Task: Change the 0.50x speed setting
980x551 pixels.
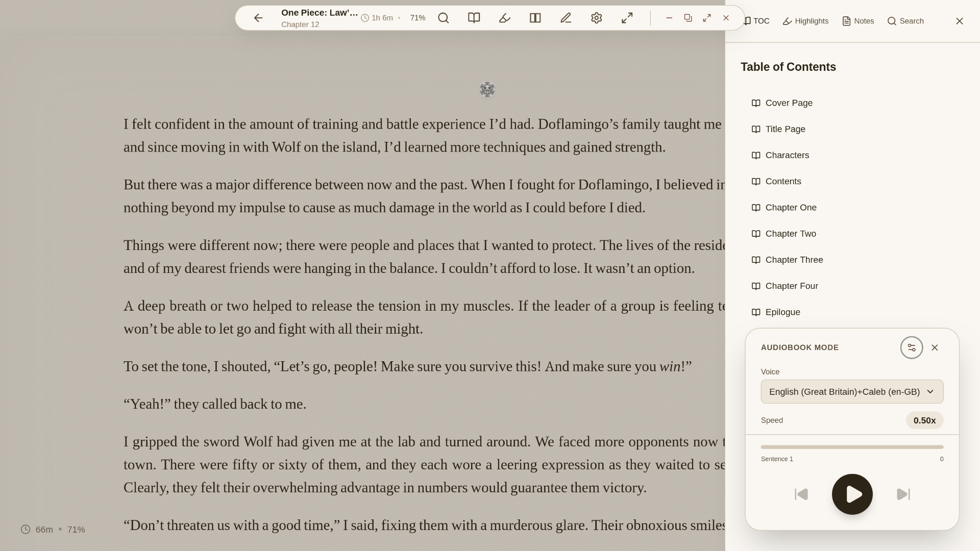Action: click(924, 420)
